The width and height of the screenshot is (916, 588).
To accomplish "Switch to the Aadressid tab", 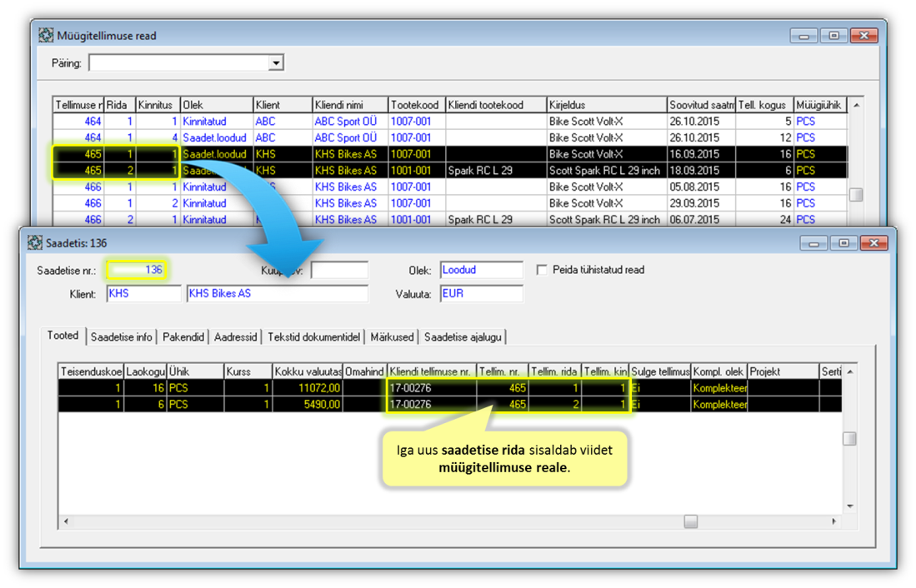I will click(x=235, y=337).
